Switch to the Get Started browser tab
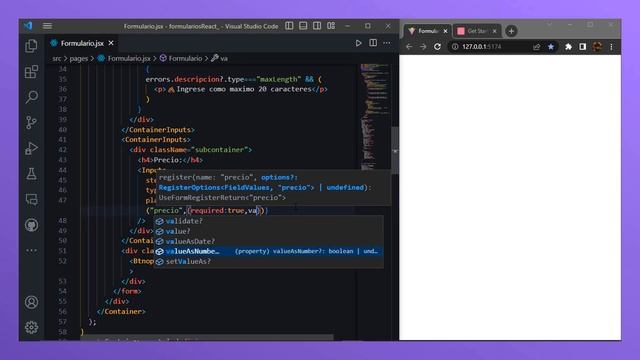This screenshot has width=640, height=360. [x=476, y=31]
